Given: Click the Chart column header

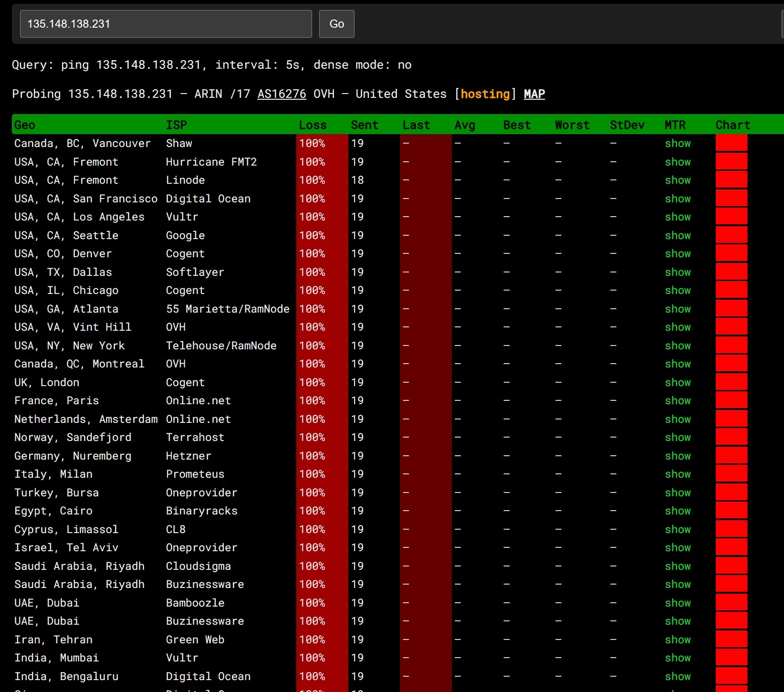Looking at the screenshot, I should (x=733, y=125).
